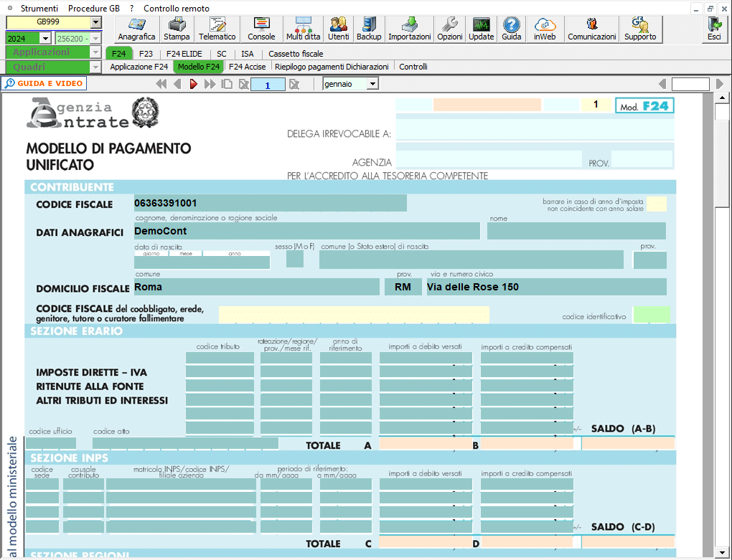Image resolution: width=732 pixels, height=560 pixels.
Task: Click the green codice identificativo box
Action: 652,315
